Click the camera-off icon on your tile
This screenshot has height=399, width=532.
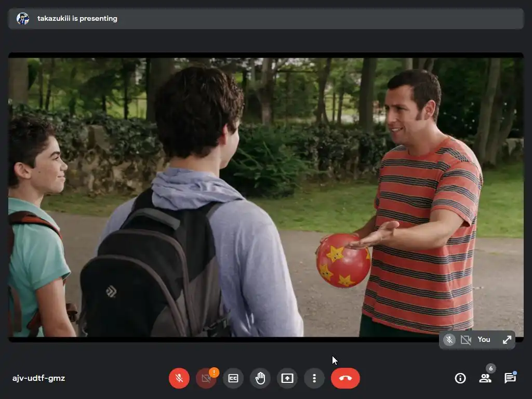tap(466, 340)
